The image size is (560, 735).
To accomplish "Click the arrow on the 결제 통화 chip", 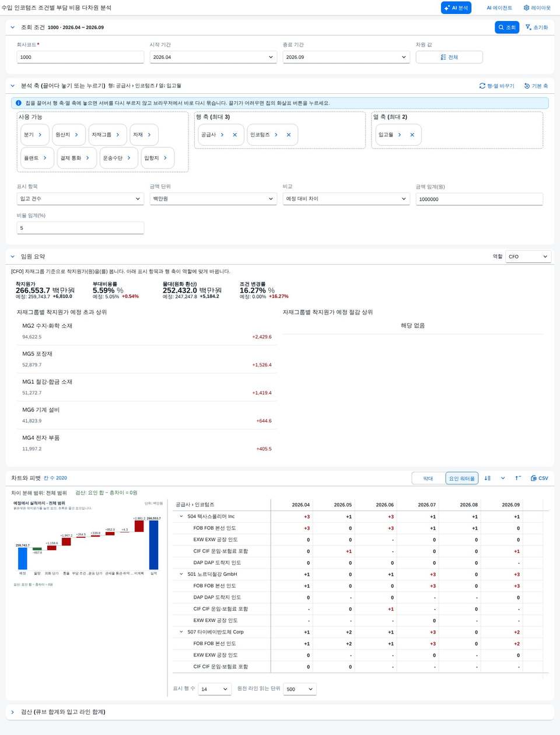I will click(87, 158).
